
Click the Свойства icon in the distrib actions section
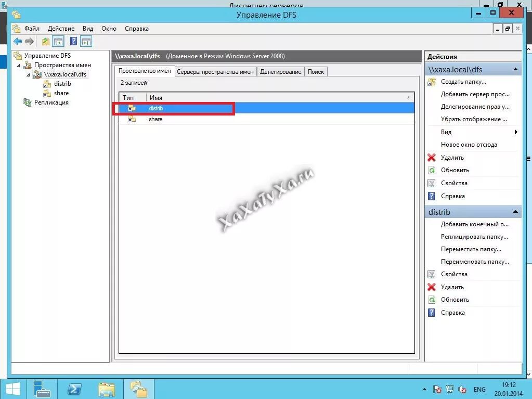click(432, 274)
